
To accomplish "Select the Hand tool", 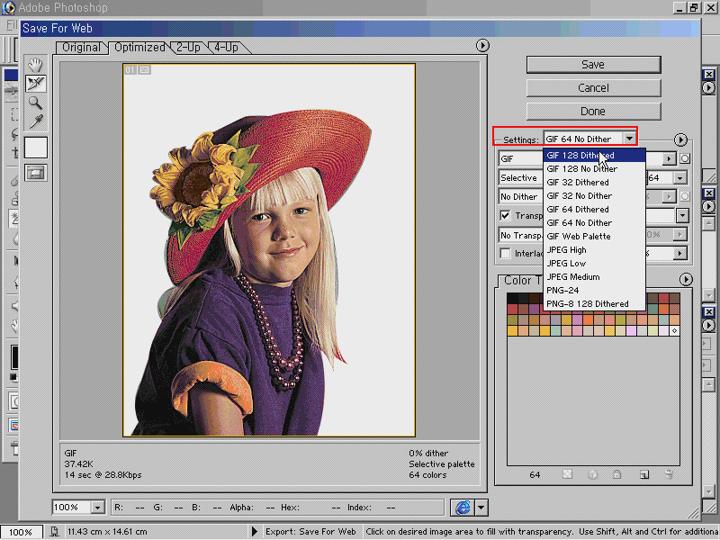I will click(x=35, y=65).
